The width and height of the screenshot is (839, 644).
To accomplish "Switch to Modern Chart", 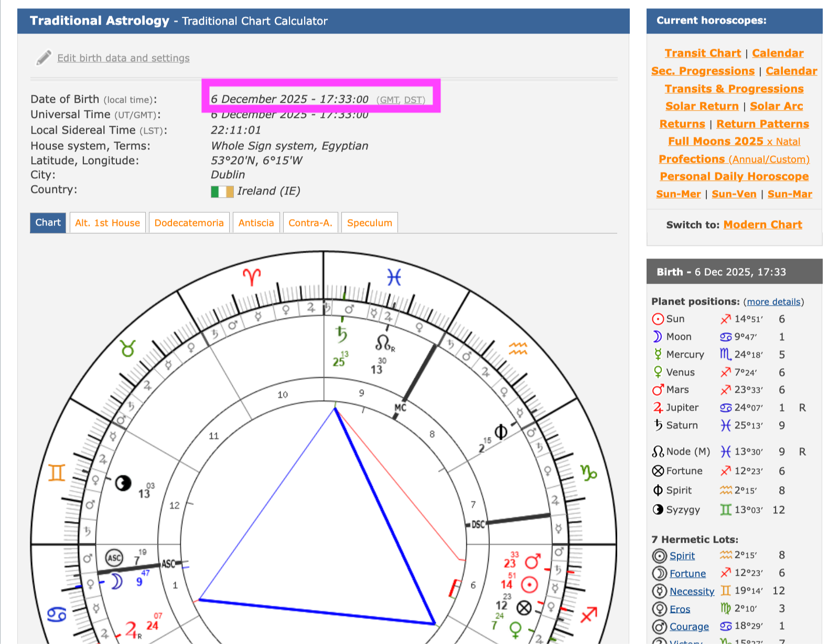I will point(762,224).
